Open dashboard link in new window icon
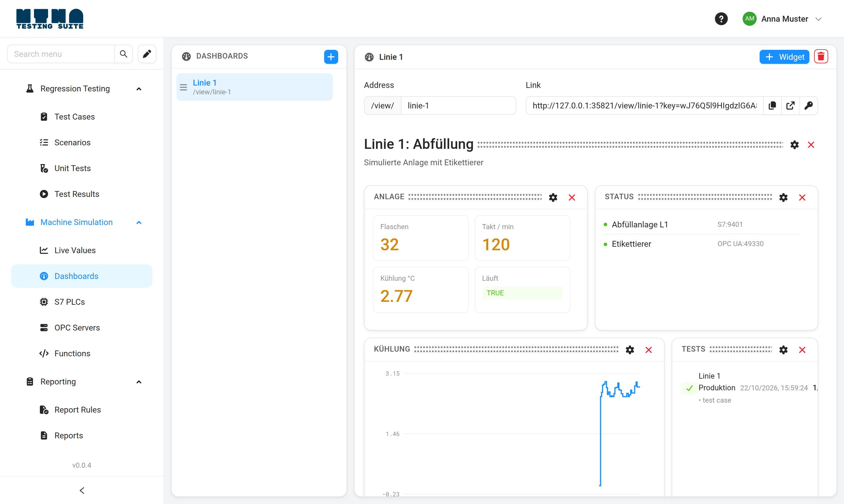 click(790, 105)
